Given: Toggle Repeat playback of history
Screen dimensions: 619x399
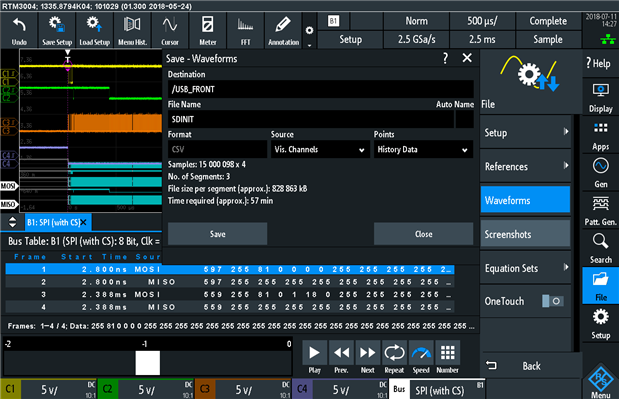Looking at the screenshot, I should pyautogui.click(x=394, y=352).
